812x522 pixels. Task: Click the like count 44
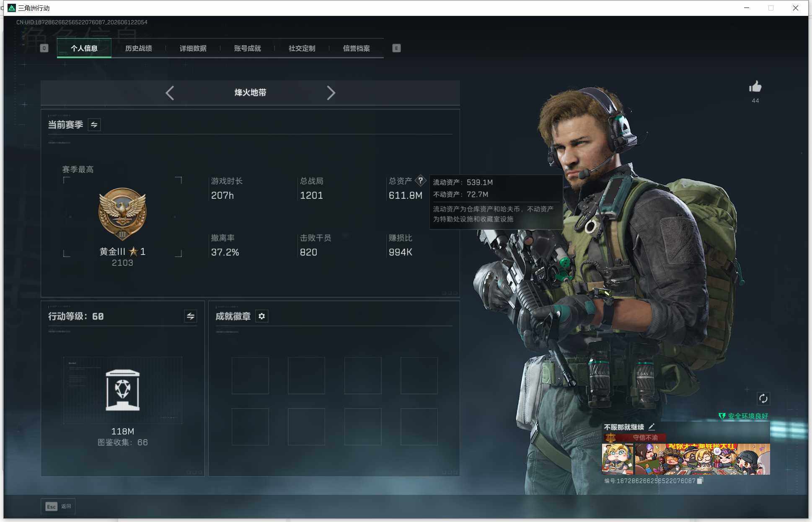(x=755, y=101)
